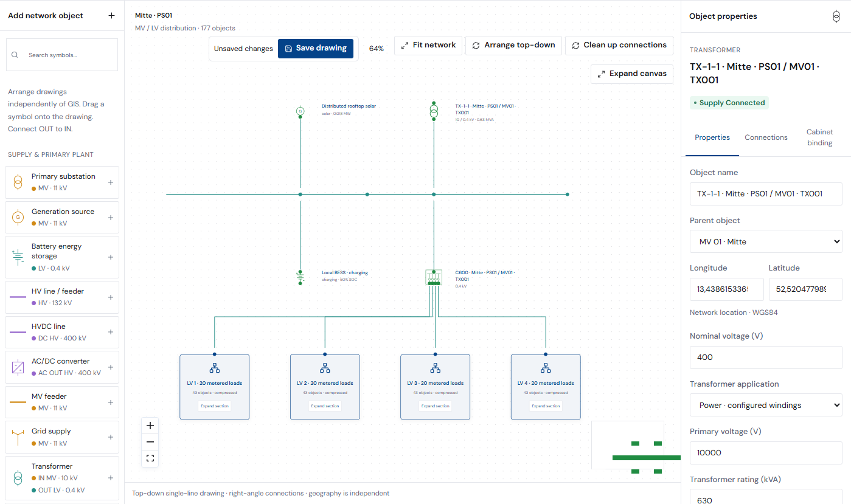
Task: Click the MV feeder palette row
Action: pos(62,402)
